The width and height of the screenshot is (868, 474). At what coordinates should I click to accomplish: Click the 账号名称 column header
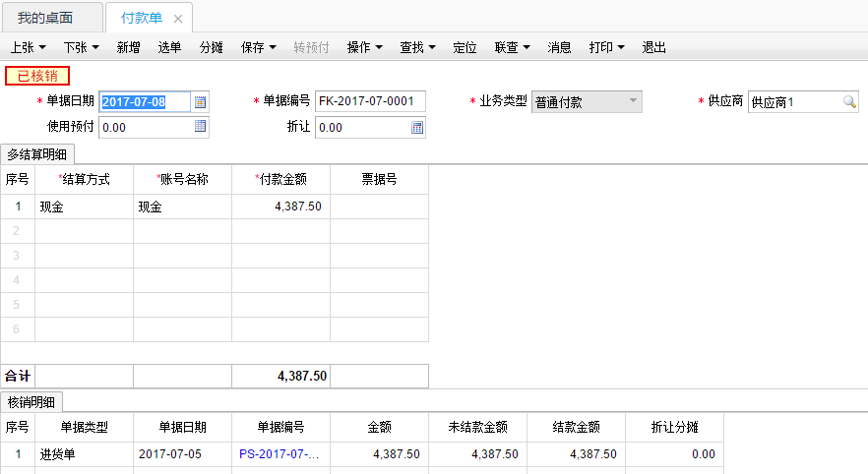tap(182, 179)
